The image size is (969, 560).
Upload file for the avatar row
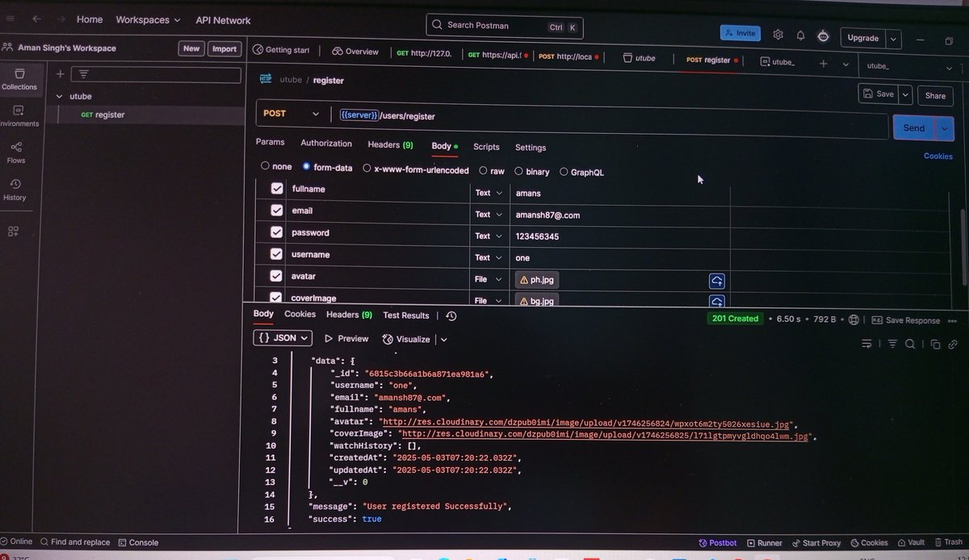(716, 281)
